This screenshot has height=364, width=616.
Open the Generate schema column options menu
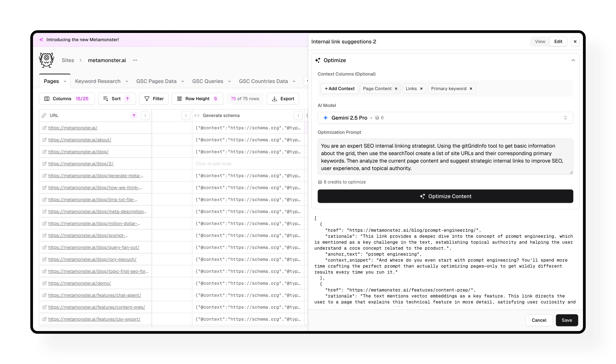pos(298,115)
